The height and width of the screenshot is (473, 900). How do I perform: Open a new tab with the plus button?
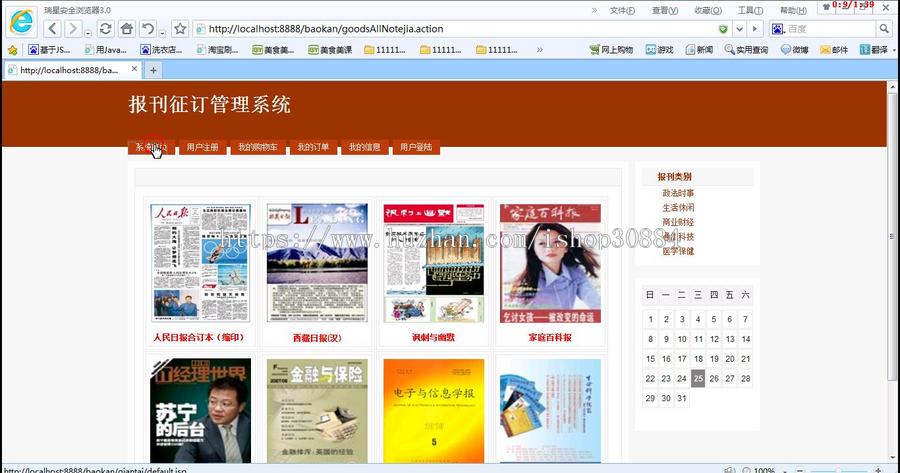click(x=153, y=70)
